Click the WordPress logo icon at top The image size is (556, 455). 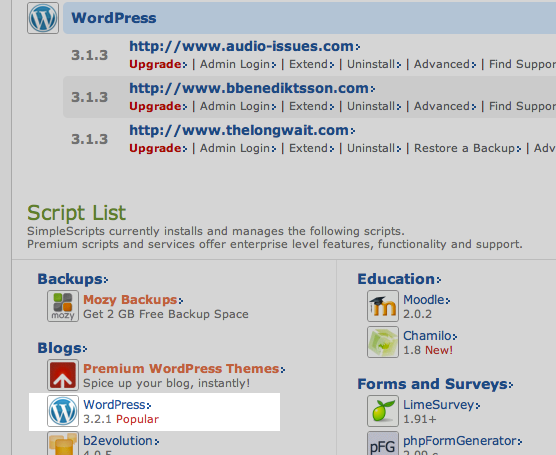(x=43, y=18)
